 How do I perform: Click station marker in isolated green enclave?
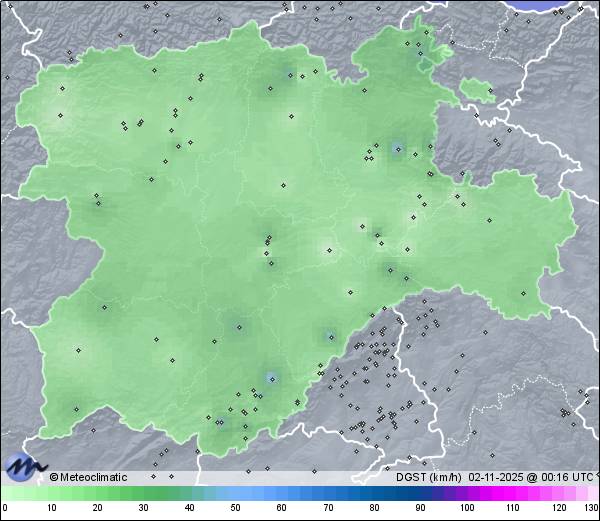[490, 88]
